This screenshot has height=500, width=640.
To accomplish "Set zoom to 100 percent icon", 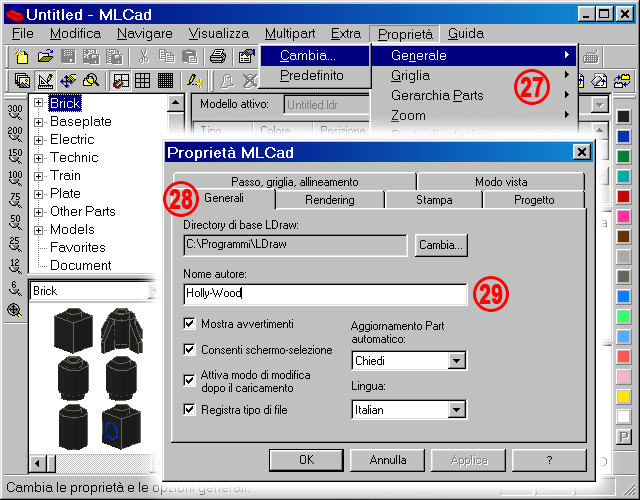I will (15, 178).
